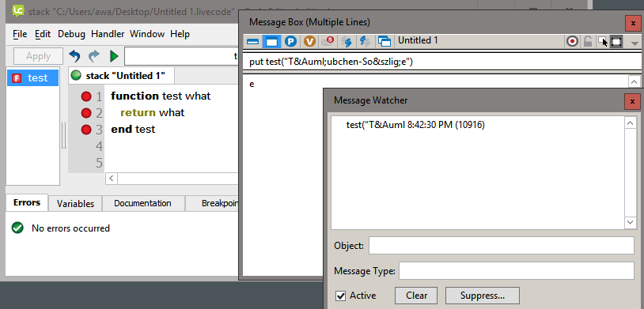Switch to the Variables tab
The height and width of the screenshot is (309, 644).
click(x=75, y=204)
